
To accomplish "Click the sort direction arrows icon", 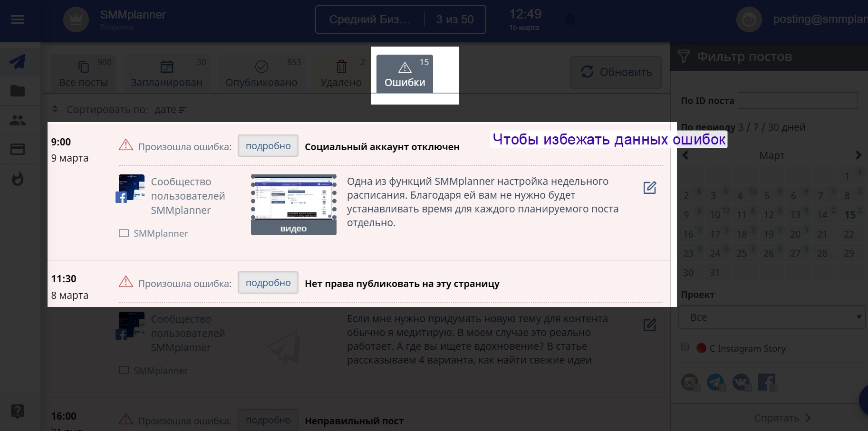I will [55, 109].
